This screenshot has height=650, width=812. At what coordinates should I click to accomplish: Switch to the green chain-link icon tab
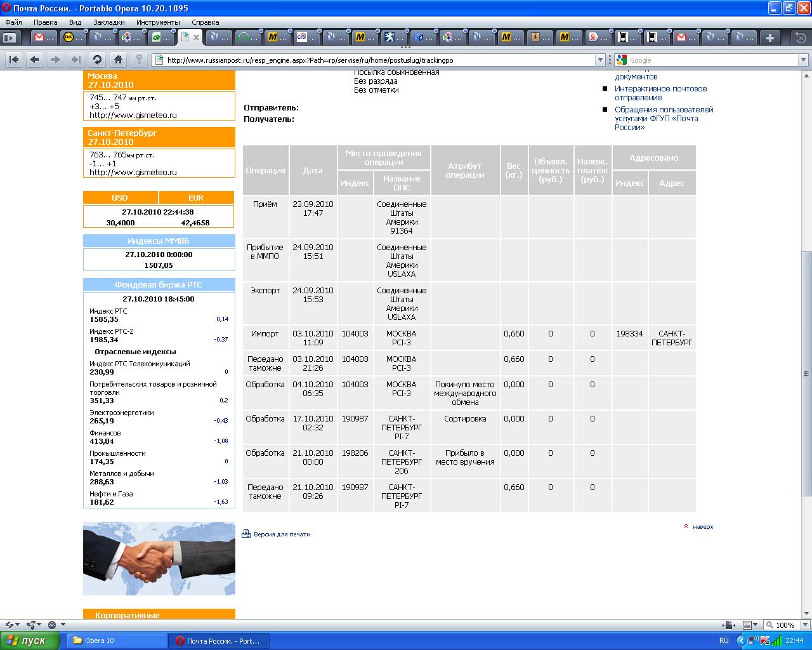point(161,37)
